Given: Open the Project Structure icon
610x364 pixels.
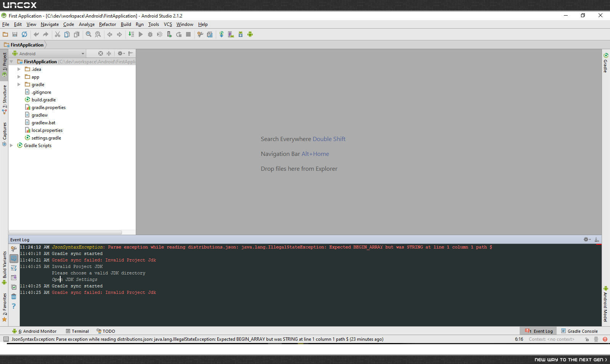Looking at the screenshot, I should (210, 34).
